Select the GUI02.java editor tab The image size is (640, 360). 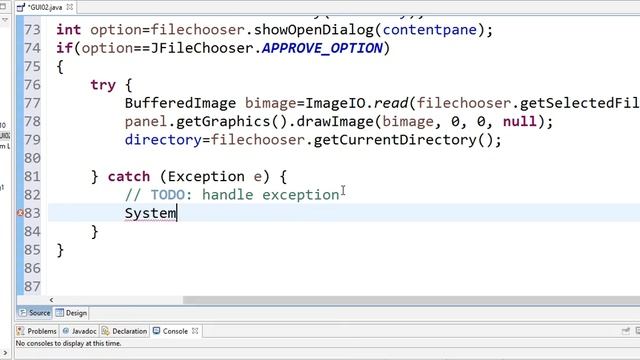45,7
